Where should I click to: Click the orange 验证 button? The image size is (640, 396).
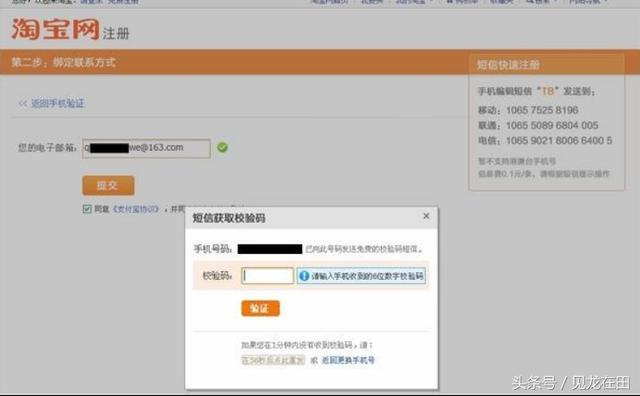[260, 308]
